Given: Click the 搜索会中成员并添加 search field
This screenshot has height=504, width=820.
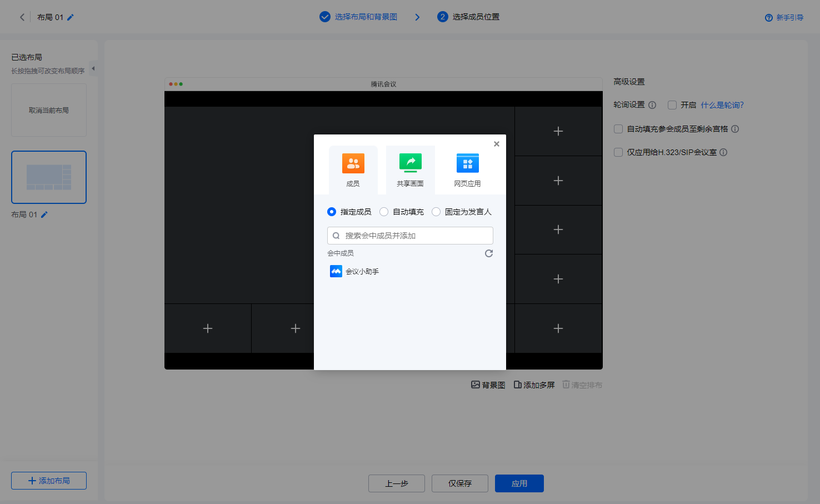Looking at the screenshot, I should point(410,236).
